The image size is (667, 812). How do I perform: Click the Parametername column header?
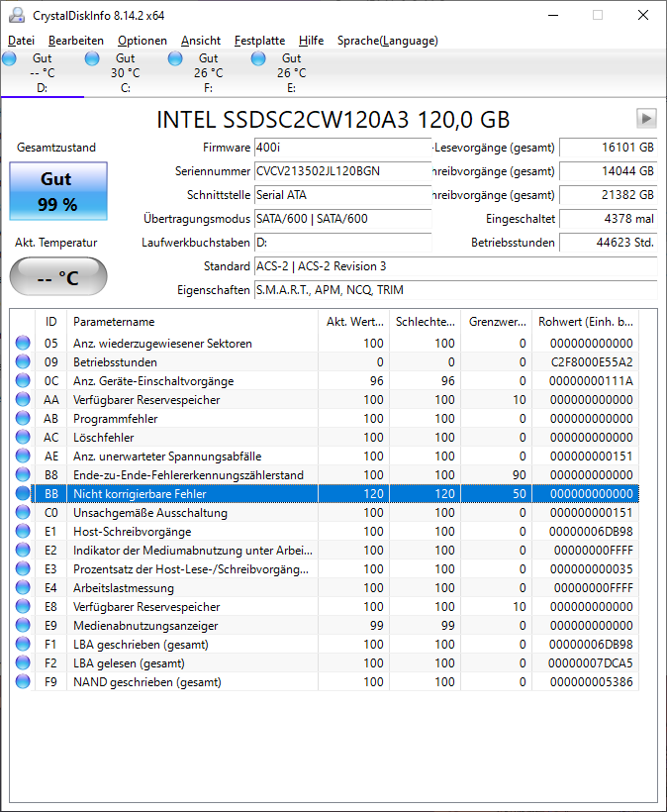tap(192, 322)
